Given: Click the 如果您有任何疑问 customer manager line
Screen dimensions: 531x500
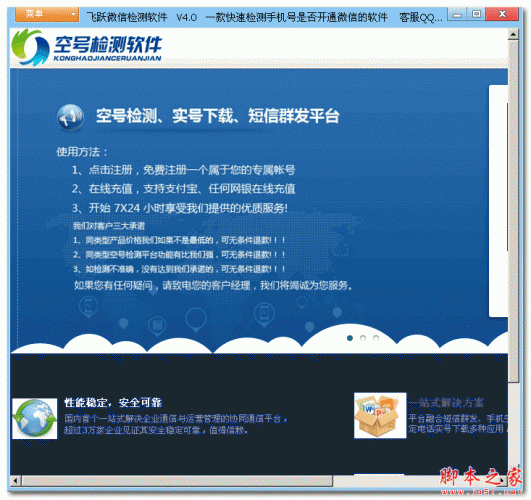Looking at the screenshot, I should point(213,285).
